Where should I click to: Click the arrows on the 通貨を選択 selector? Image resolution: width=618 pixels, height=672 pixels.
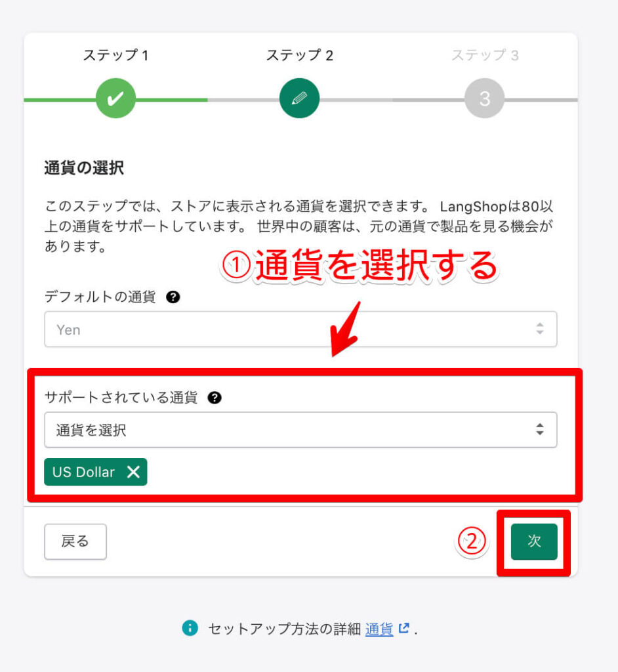tap(539, 429)
